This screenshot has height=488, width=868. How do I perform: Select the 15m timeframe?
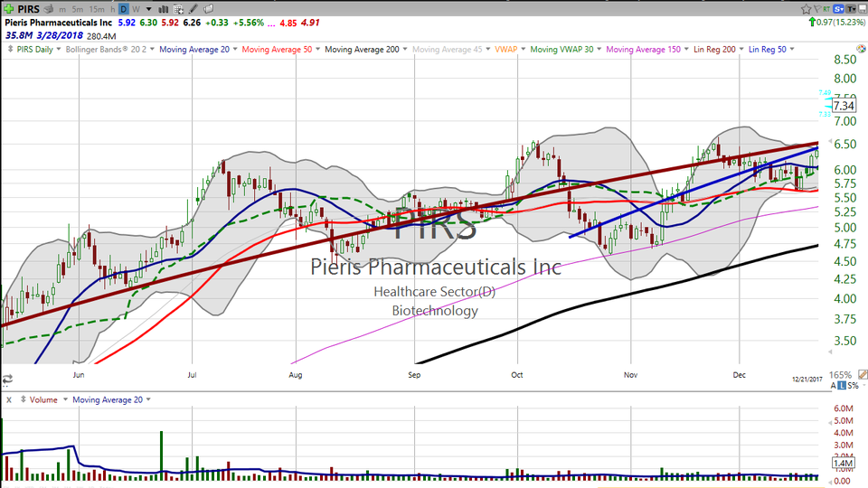click(97, 9)
